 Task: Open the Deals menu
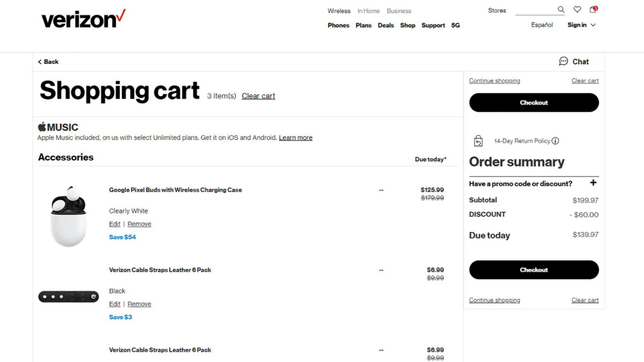pyautogui.click(x=385, y=25)
